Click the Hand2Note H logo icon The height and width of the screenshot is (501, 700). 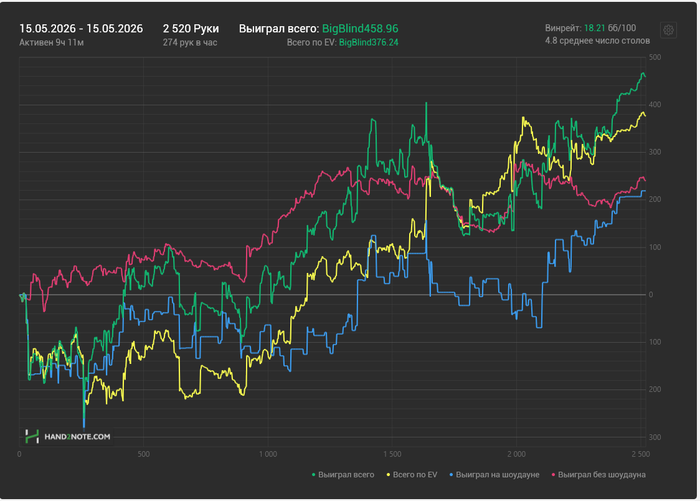coord(32,436)
